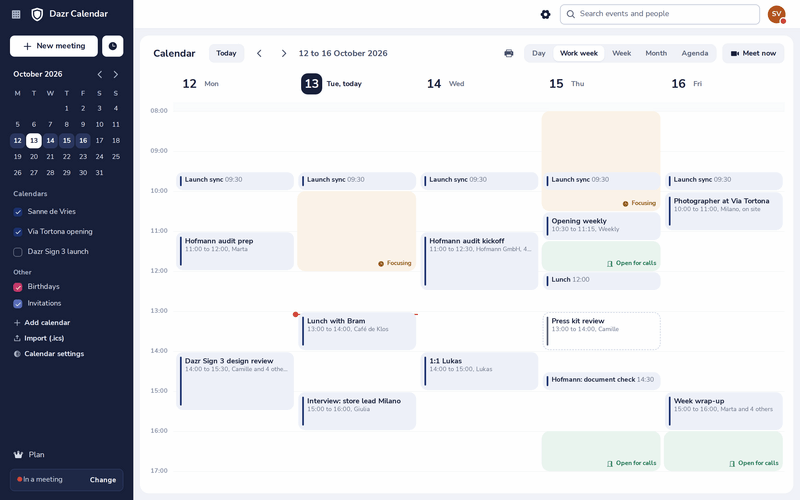
Task: Open Press kit review tentative event
Action: click(x=602, y=331)
